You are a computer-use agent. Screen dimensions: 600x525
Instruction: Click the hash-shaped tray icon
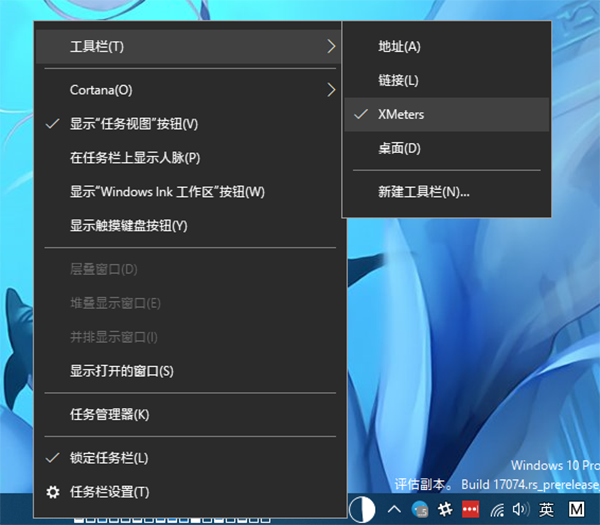(445, 509)
